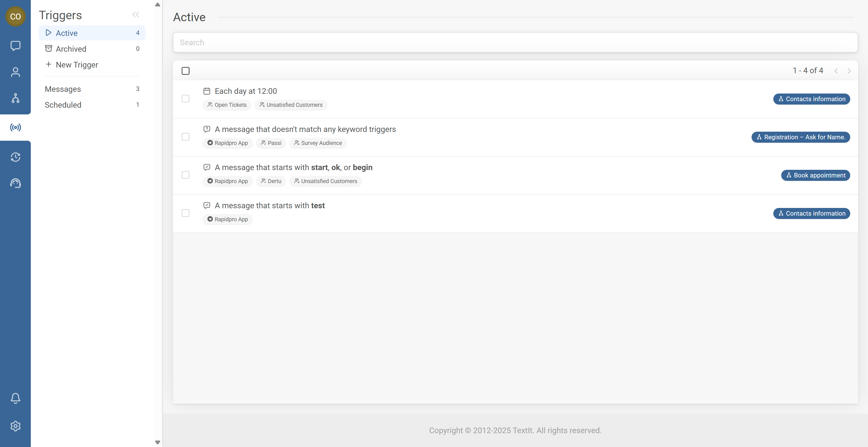Open the Contacts person sidebar icon
This screenshot has height=447, width=868.
tap(15, 72)
